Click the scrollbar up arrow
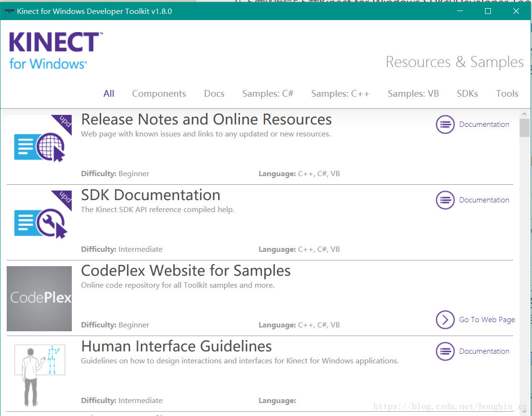532x416 pixels. click(524, 114)
